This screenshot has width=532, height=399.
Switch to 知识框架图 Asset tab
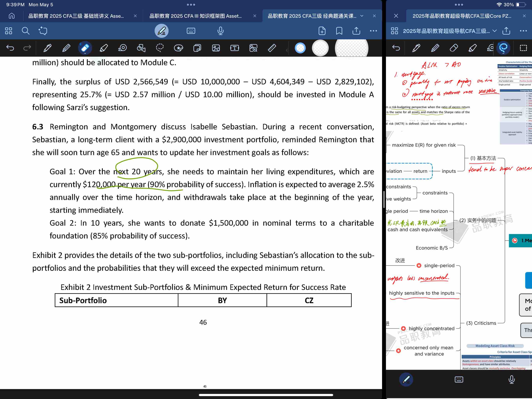point(196,16)
